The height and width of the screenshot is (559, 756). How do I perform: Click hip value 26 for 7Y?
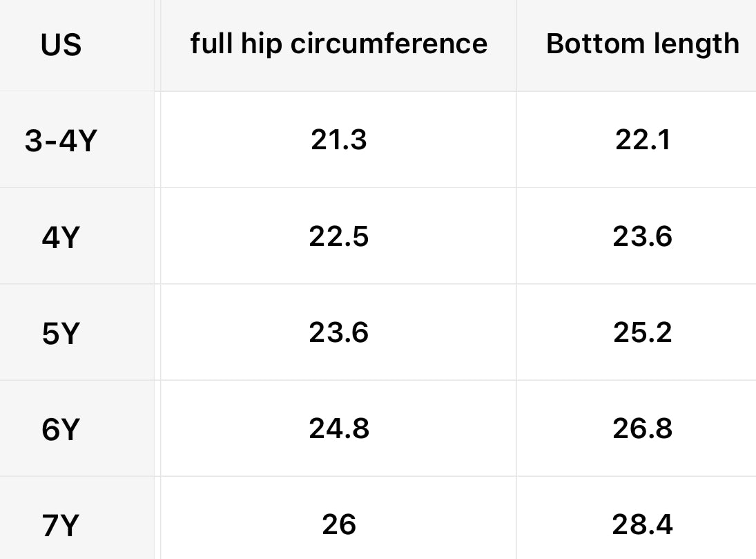pyautogui.click(x=338, y=525)
